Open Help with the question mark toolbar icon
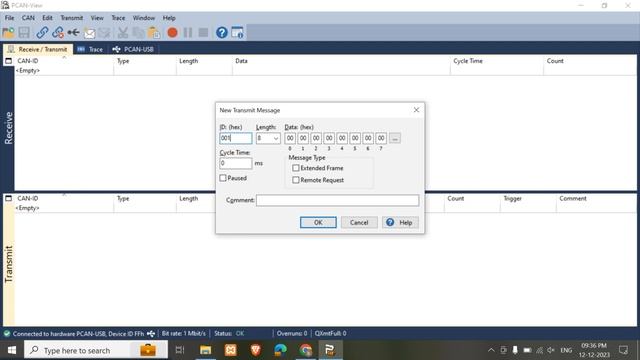 (x=222, y=32)
